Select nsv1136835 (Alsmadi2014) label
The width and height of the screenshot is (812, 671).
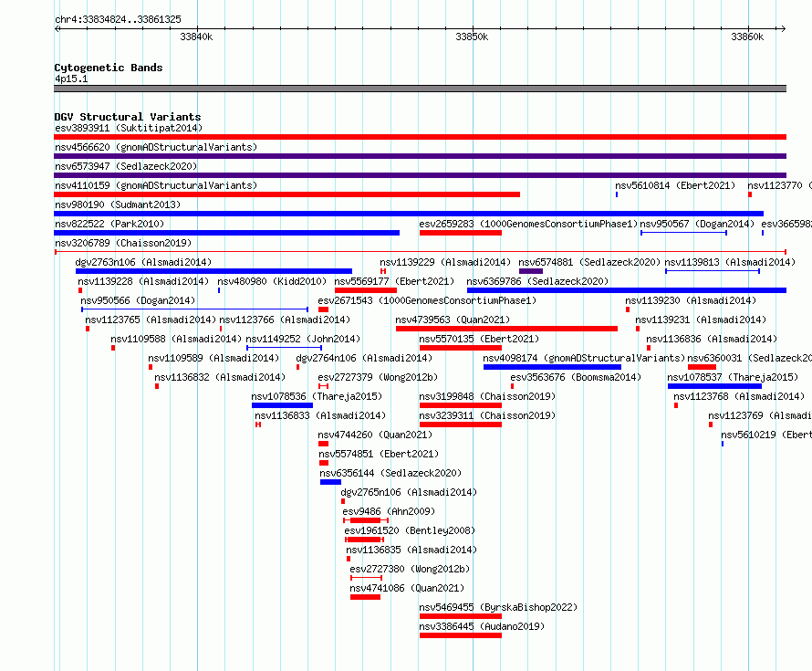411,550
